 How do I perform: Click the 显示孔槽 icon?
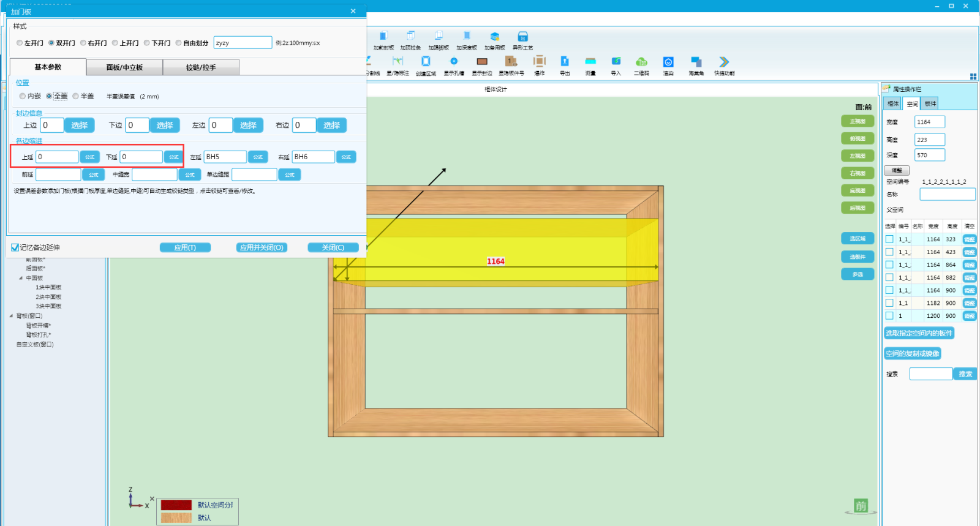(454, 61)
